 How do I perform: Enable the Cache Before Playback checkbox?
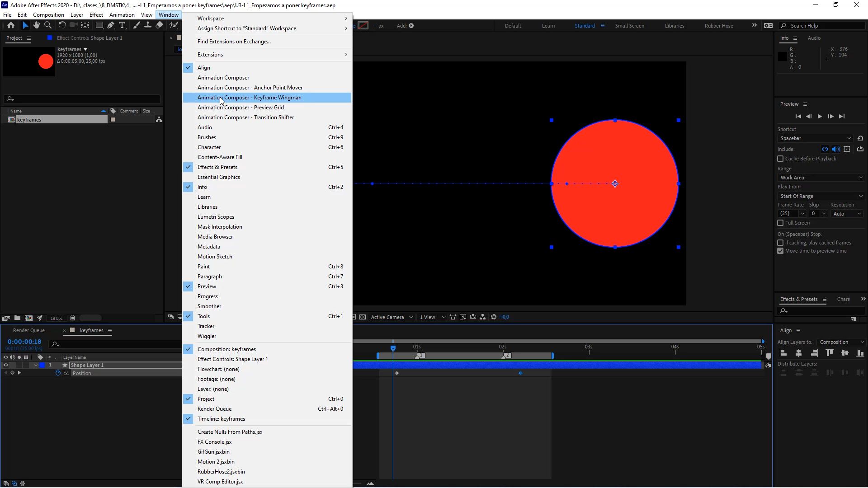point(781,159)
